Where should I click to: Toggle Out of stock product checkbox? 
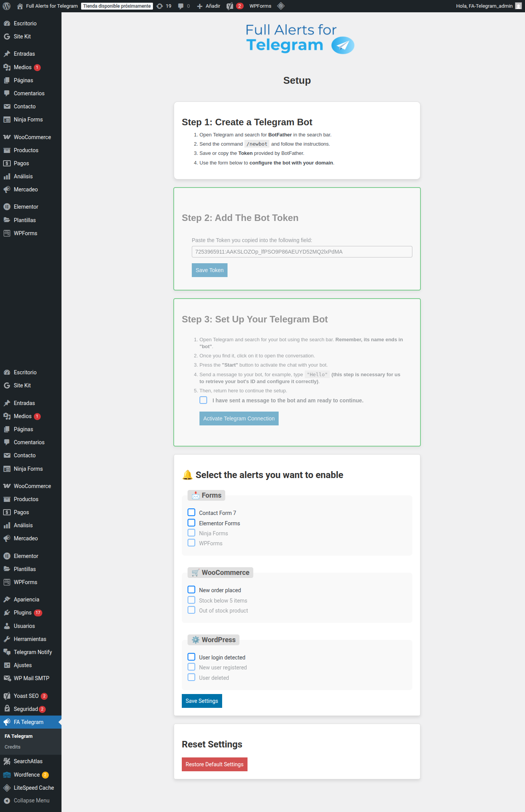tap(191, 610)
